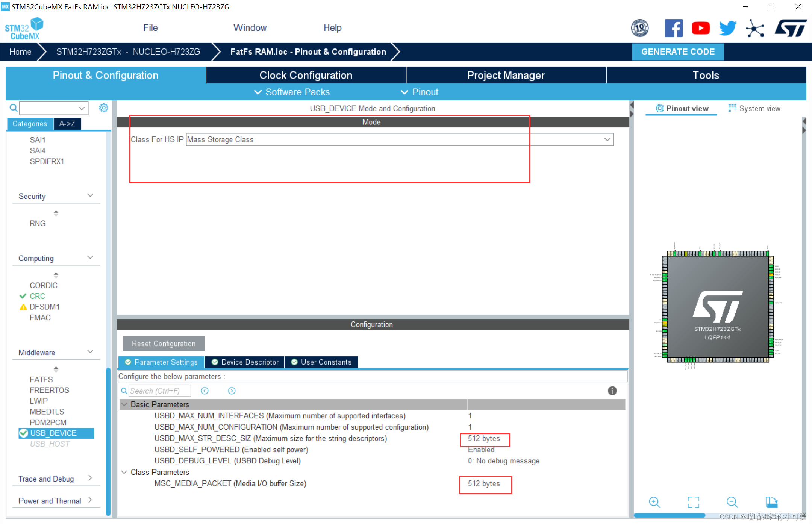Click the CRC enabled checkmark icon
Viewport: 812px width, 524px height.
click(23, 296)
